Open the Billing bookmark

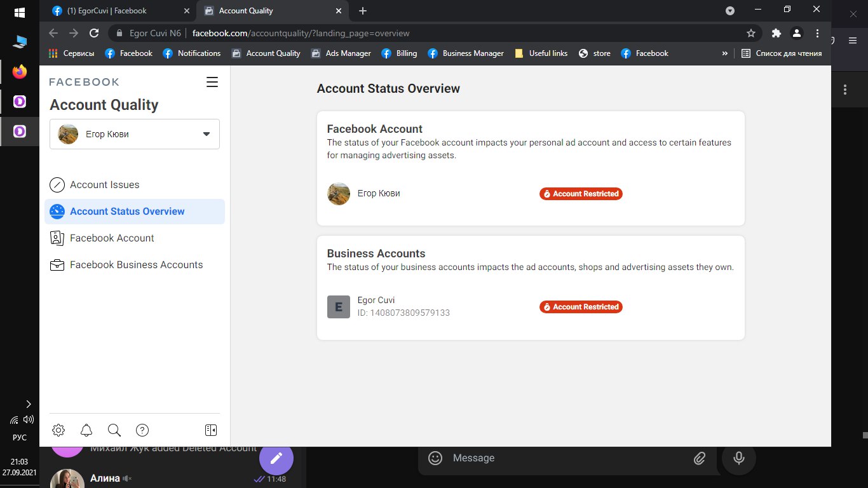click(400, 53)
